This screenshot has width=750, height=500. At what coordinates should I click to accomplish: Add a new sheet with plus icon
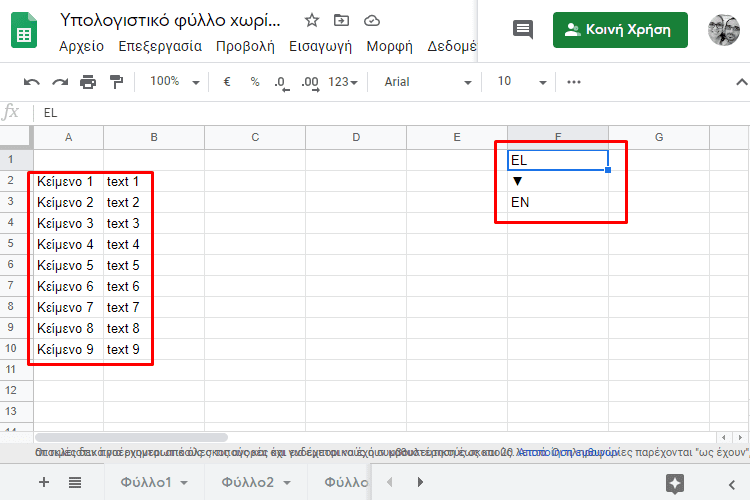[x=44, y=482]
